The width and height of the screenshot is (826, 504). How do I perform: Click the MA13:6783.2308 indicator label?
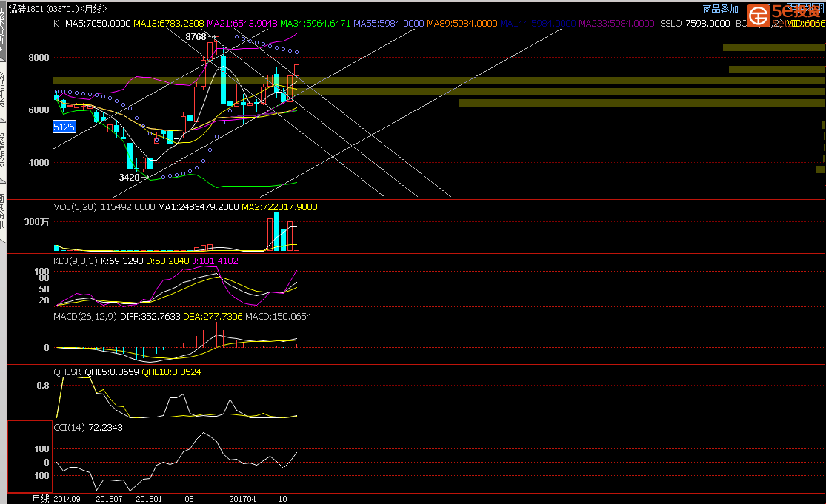169,24
